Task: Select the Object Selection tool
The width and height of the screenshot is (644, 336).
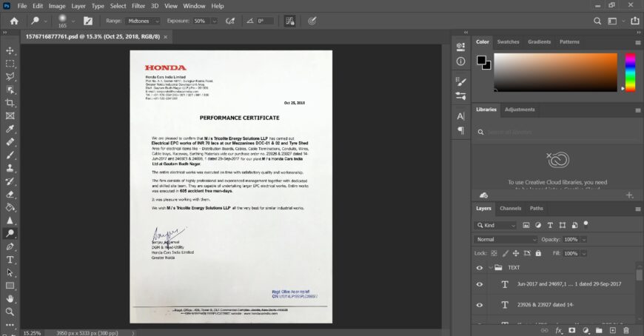Action: pyautogui.click(x=10, y=90)
